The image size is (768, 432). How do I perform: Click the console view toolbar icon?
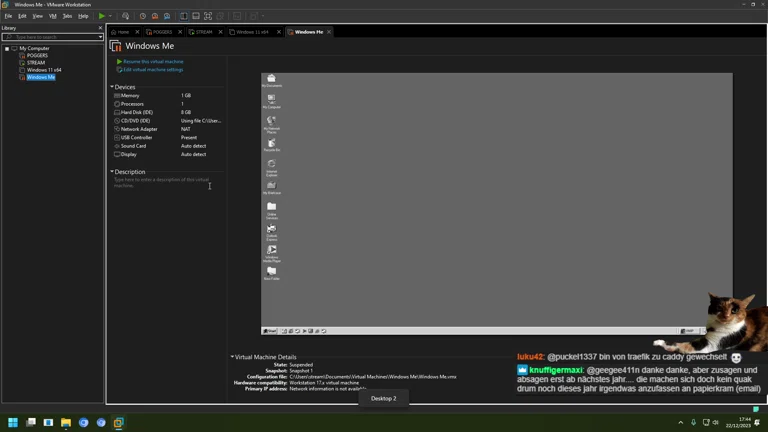coord(237,16)
